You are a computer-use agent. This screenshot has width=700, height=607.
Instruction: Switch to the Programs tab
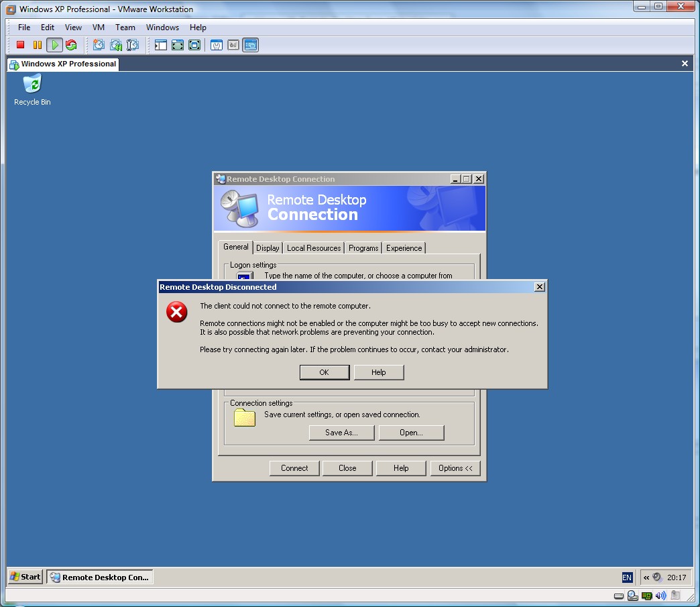click(x=363, y=248)
